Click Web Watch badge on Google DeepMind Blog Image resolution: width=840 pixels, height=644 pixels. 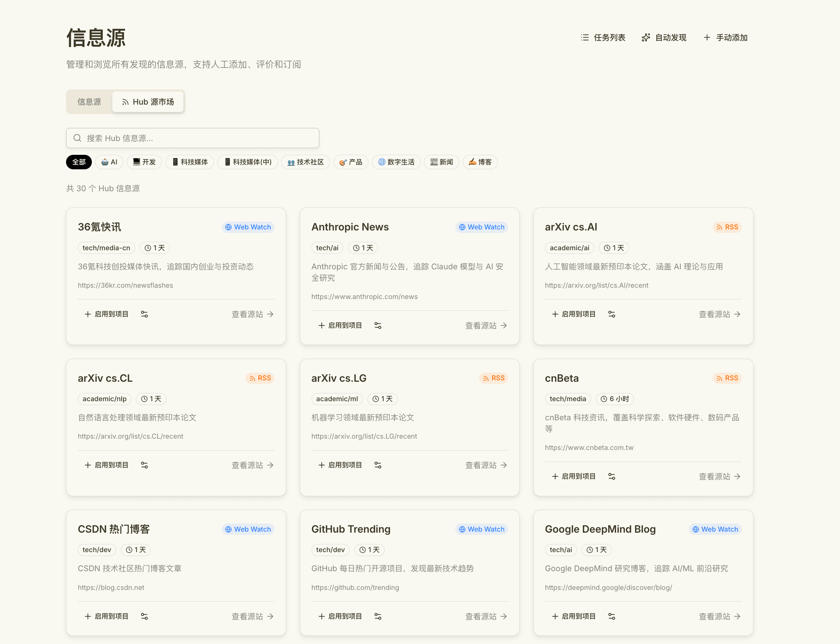pyautogui.click(x=715, y=529)
